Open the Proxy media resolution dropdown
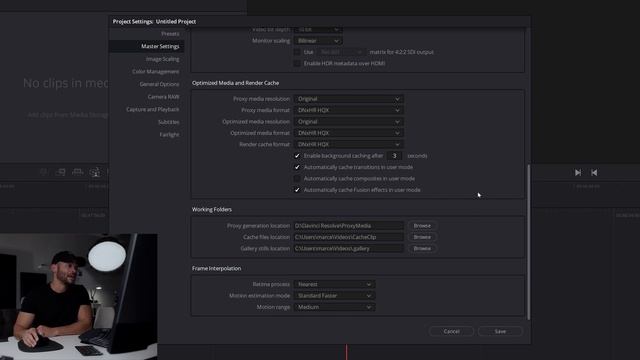Screen dimensions: 640x360 [x=349, y=99]
